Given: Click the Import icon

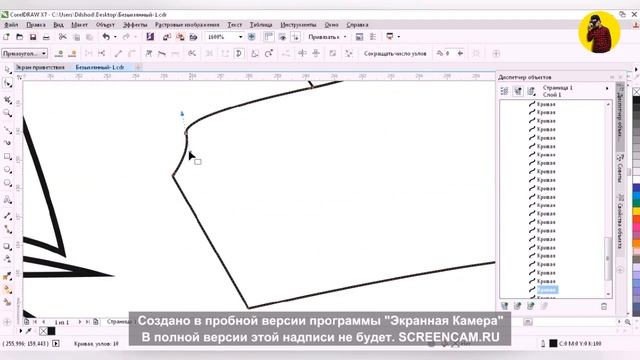Looking at the screenshot, I should pos(167,37).
